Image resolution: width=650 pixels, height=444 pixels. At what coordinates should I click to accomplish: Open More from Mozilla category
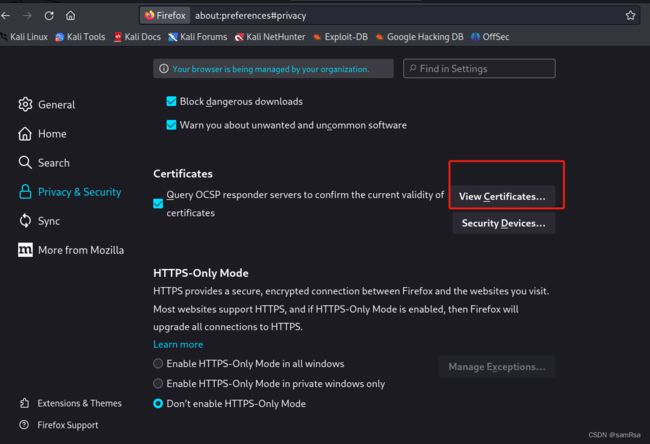(x=71, y=250)
